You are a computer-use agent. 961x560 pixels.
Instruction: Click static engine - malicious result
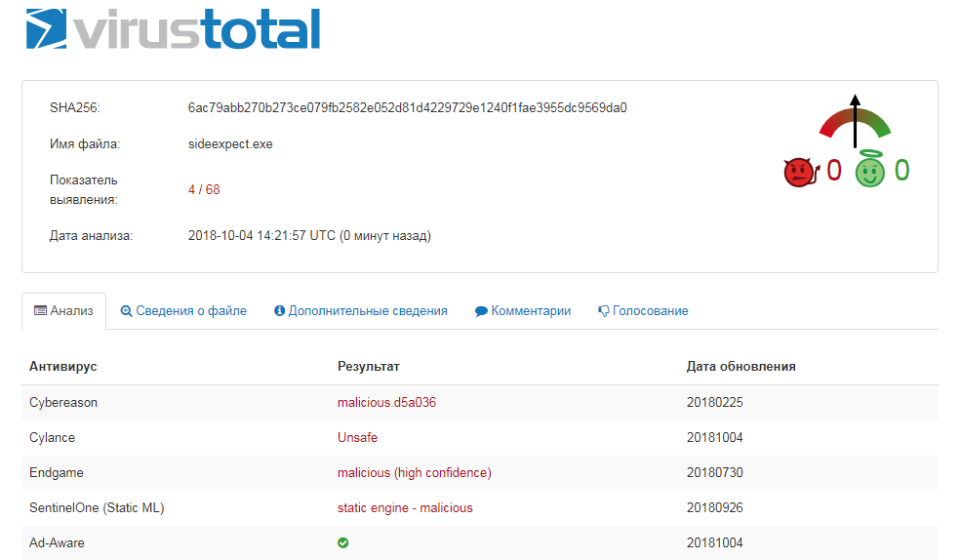[x=405, y=508]
